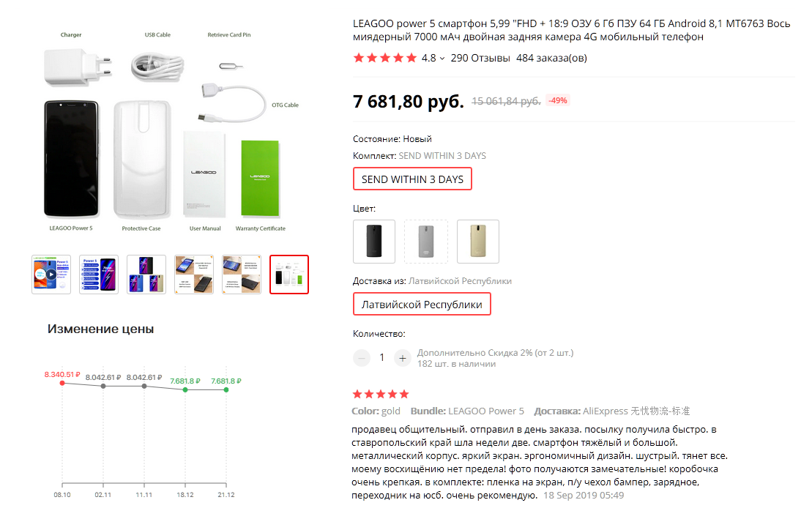The image size is (812, 530).
Task: Open the Power 5 blue specs thumbnail
Action: click(99, 275)
